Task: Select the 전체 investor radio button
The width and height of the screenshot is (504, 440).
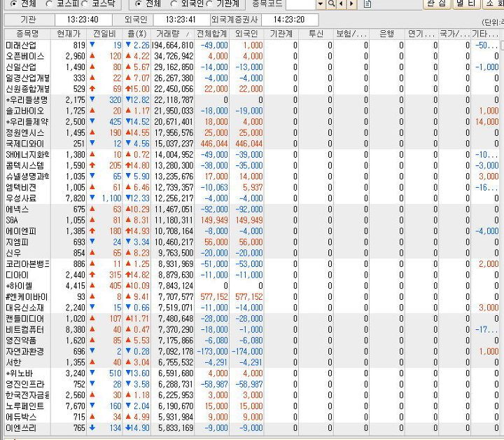Action: point(138,4)
